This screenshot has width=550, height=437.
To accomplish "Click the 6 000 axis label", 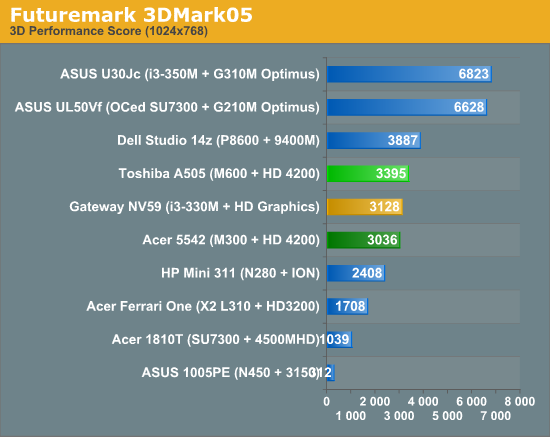I will (x=471, y=402).
